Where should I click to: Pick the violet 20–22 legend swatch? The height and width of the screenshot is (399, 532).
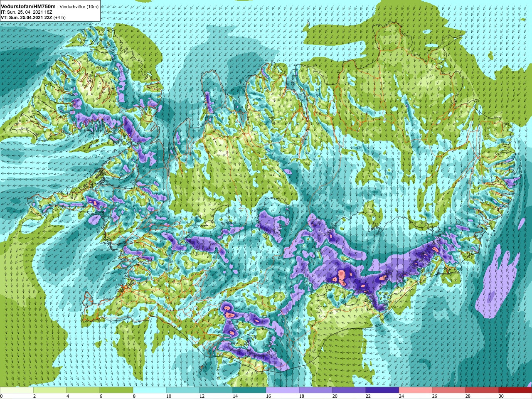coord(349,390)
